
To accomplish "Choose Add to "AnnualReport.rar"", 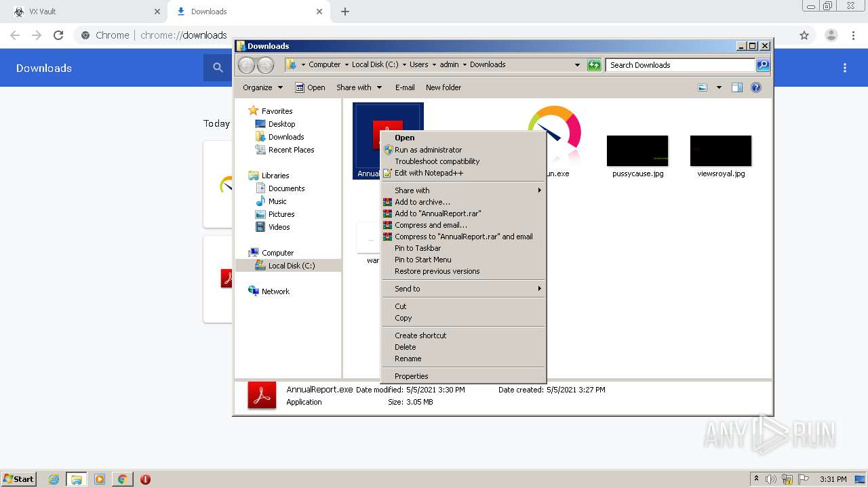I will pos(463,213).
